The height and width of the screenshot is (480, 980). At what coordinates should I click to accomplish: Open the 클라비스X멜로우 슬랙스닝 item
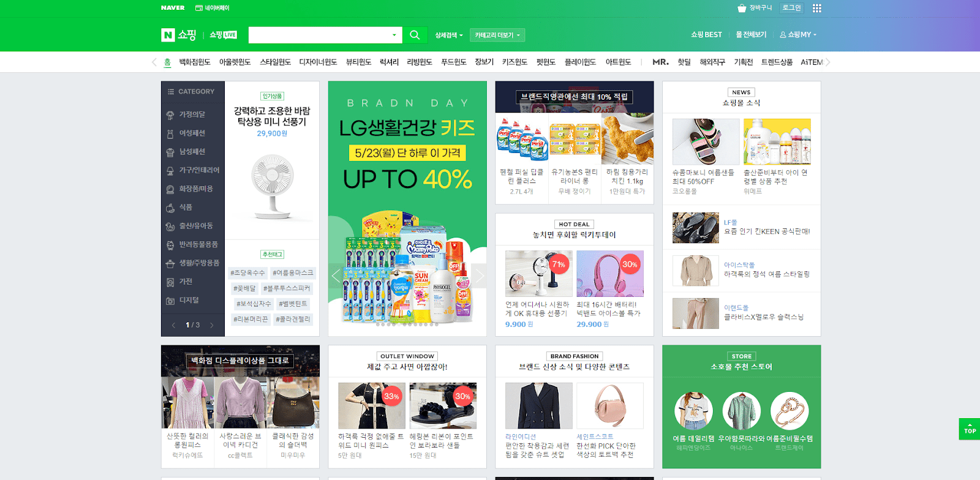pos(742,313)
